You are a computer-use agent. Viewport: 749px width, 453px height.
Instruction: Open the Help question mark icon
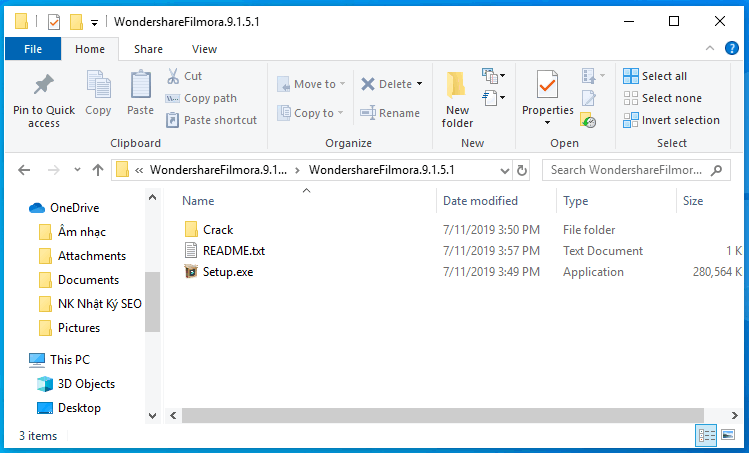click(731, 48)
